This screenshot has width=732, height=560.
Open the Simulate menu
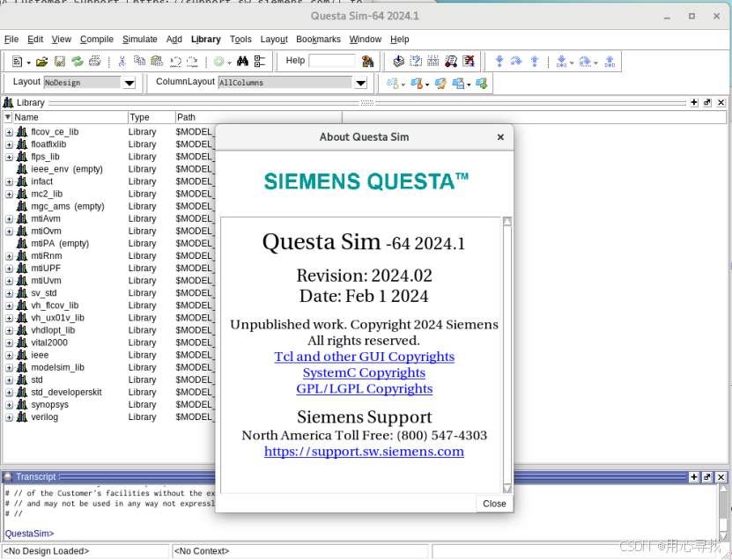pos(139,40)
